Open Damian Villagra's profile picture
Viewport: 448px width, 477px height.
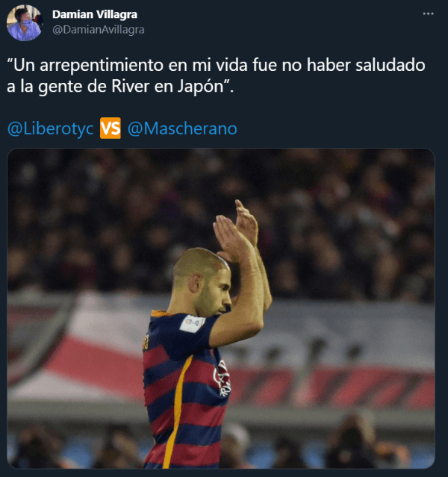pyautogui.click(x=25, y=23)
